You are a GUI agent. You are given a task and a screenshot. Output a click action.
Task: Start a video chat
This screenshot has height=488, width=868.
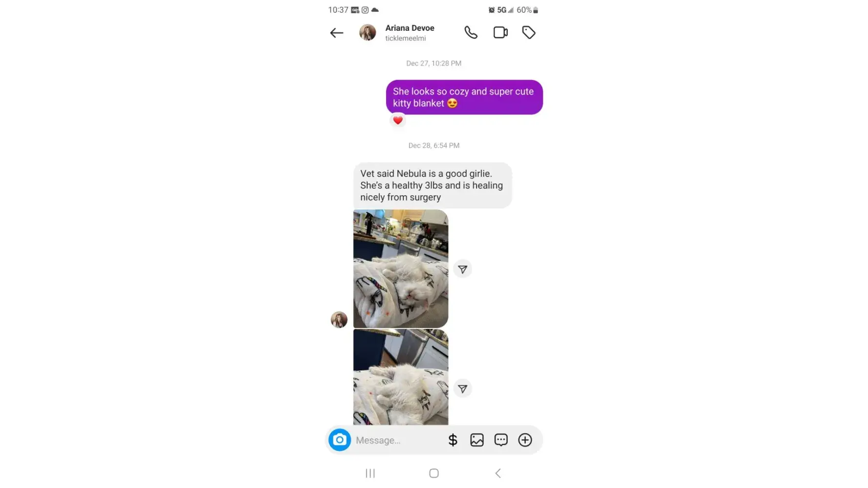pos(500,33)
